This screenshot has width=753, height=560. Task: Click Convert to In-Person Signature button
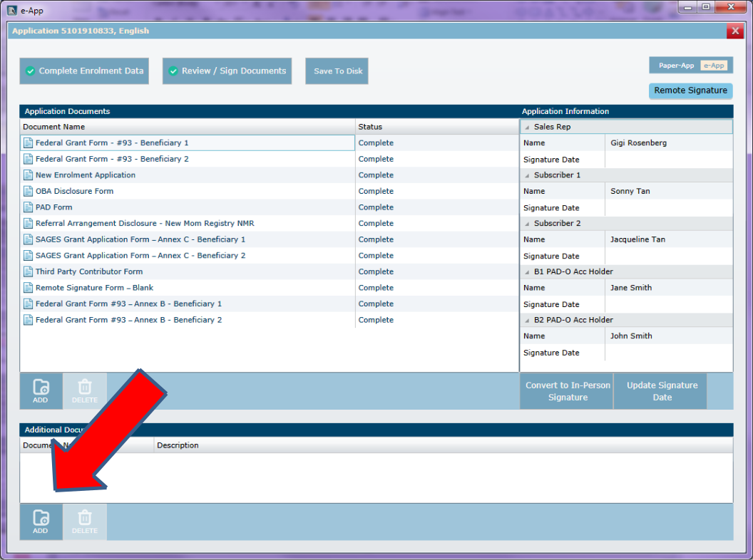click(568, 391)
